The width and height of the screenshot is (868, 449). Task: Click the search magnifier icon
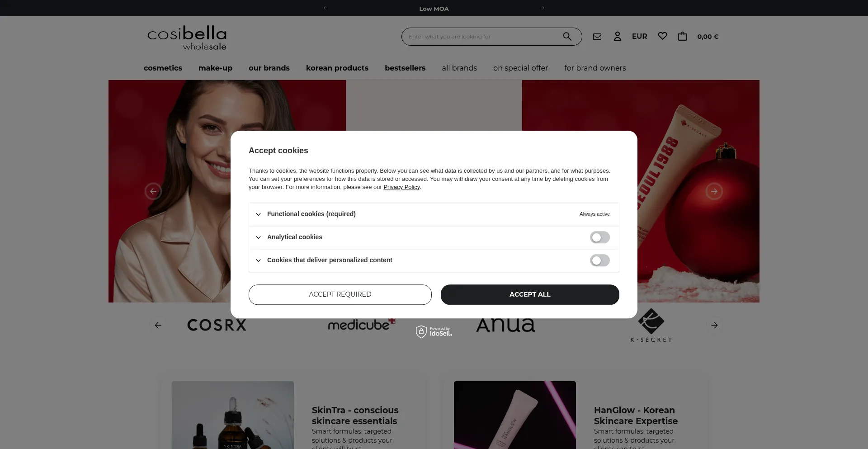tap(567, 37)
